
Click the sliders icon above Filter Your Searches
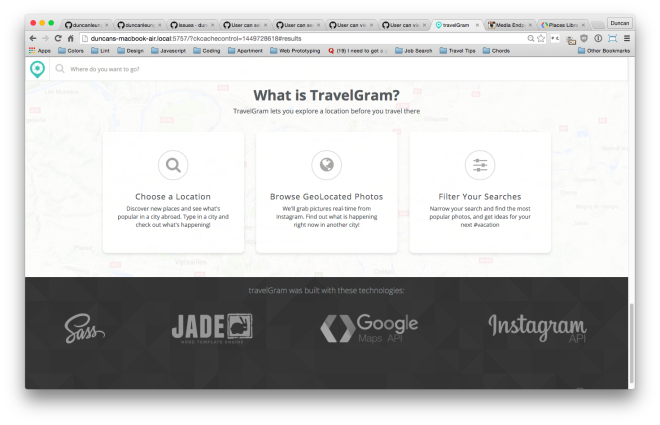480,165
